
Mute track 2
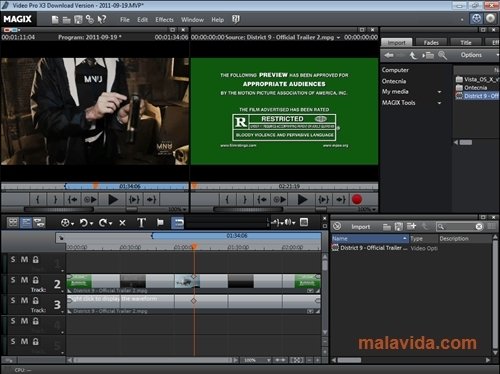(24, 280)
